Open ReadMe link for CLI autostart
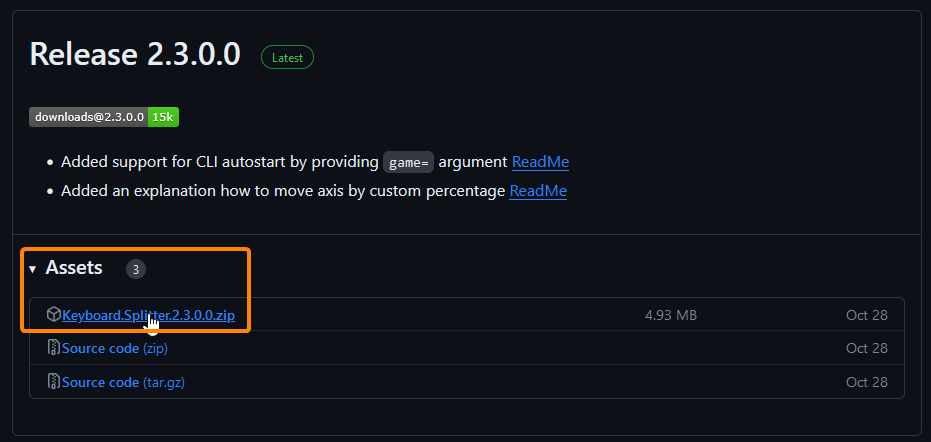Screen dimensions: 931x442 540,162
